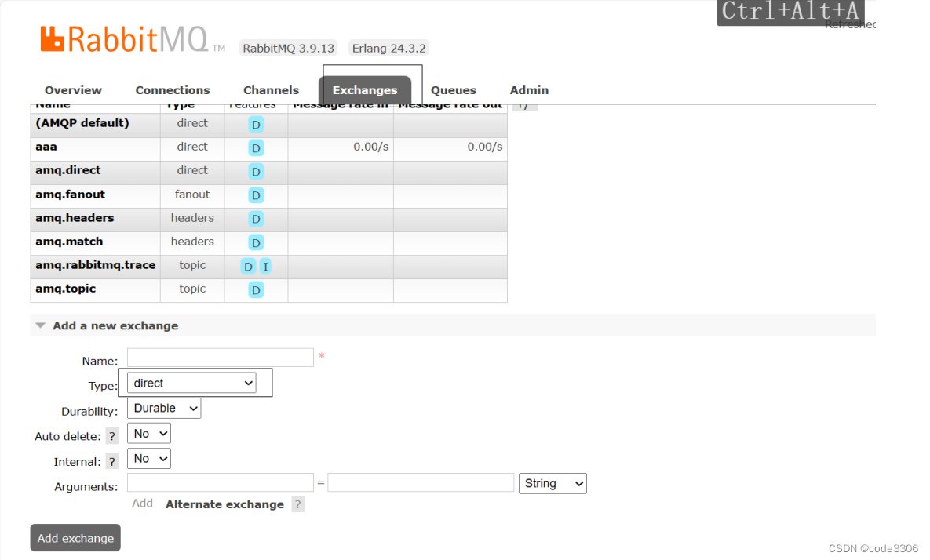Open the Auto delete dropdown
Viewport: 930px width, 560px height.
(149, 433)
